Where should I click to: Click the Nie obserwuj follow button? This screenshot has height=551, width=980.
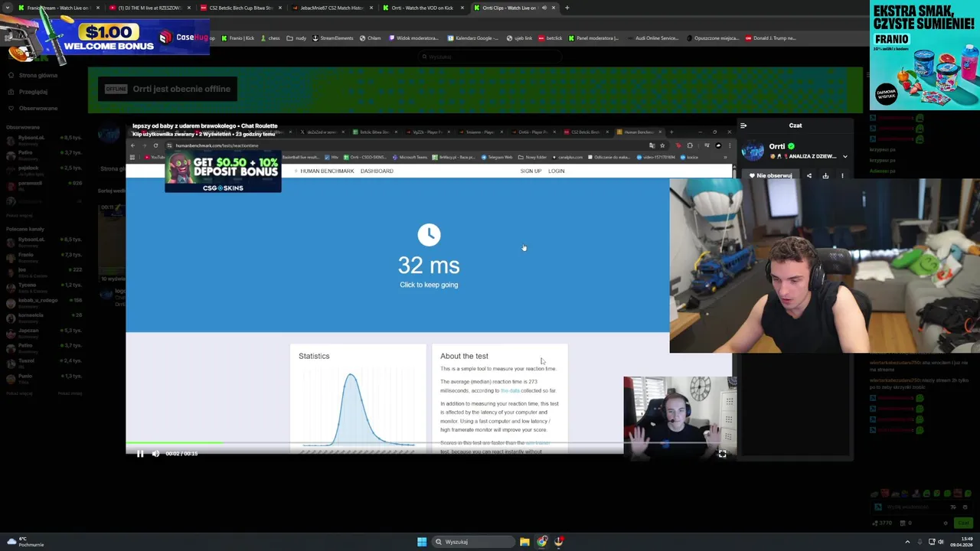point(771,175)
